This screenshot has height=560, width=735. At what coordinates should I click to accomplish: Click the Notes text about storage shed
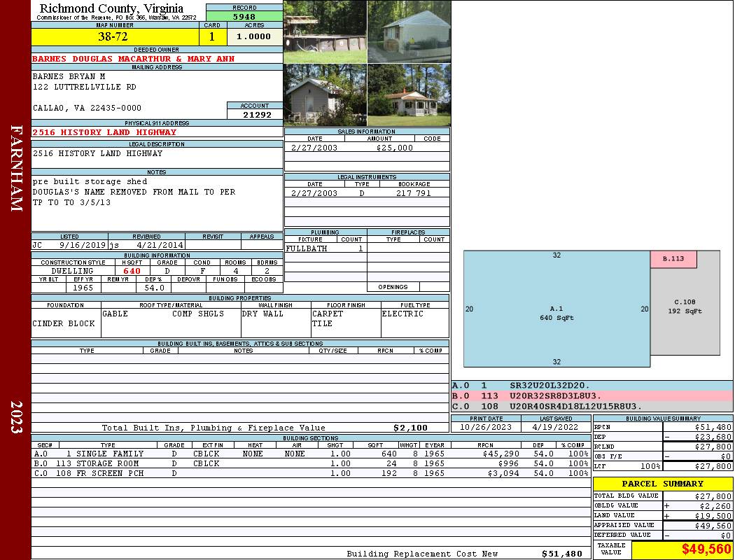pos(90,182)
